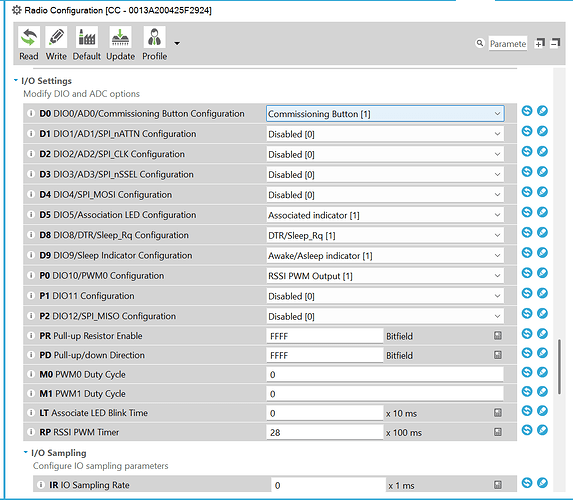Click the Write settings pencil icon

tap(56, 37)
